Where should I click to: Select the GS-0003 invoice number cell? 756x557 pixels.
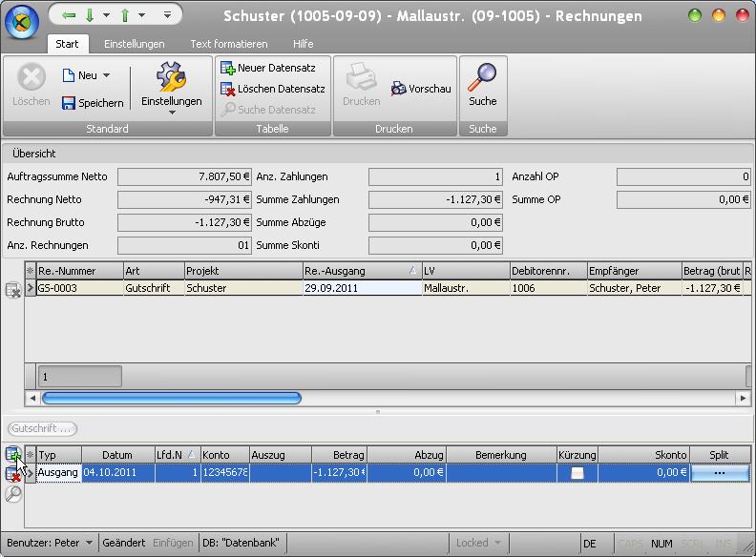tap(79, 288)
